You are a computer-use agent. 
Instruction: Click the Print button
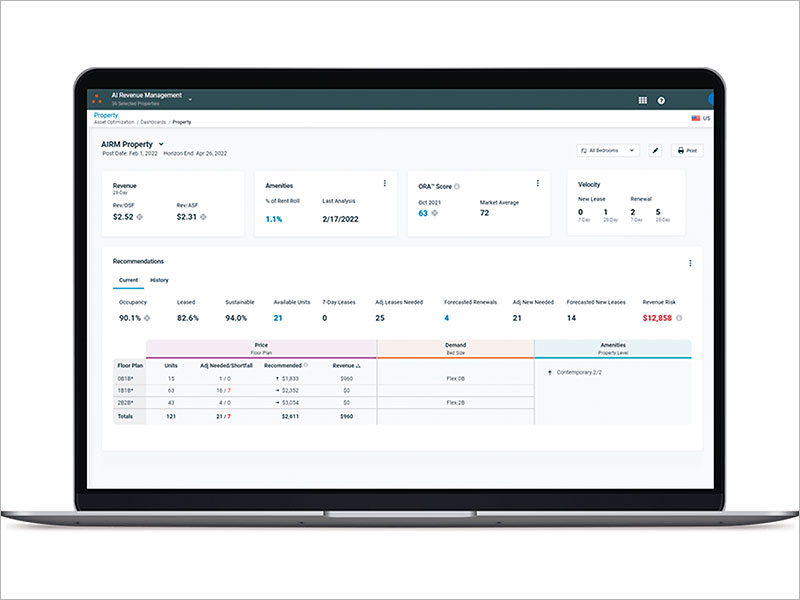point(688,150)
